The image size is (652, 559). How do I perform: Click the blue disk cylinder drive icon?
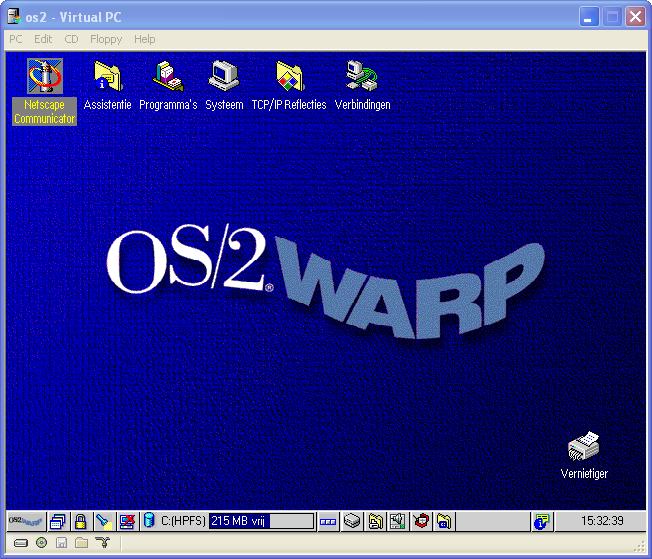(149, 520)
